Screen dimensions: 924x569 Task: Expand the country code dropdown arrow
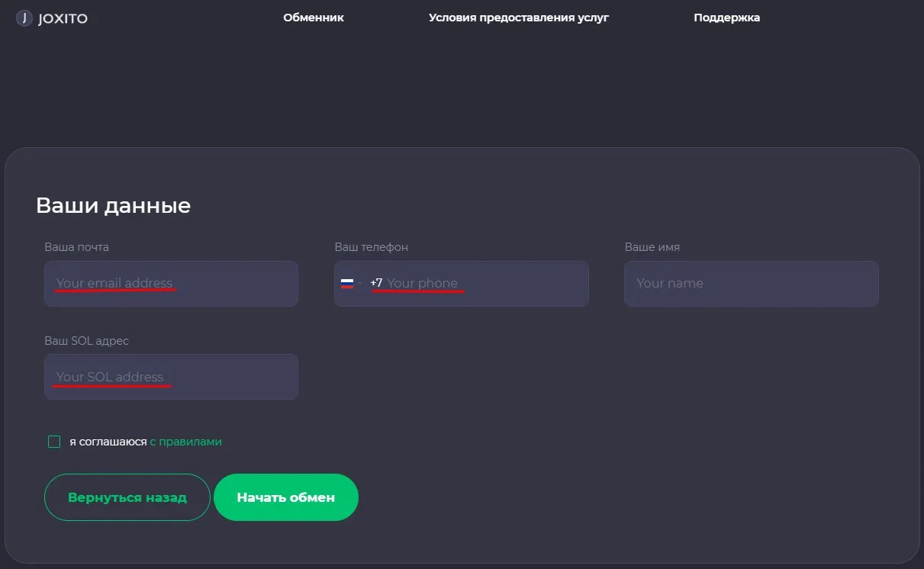pos(361,284)
